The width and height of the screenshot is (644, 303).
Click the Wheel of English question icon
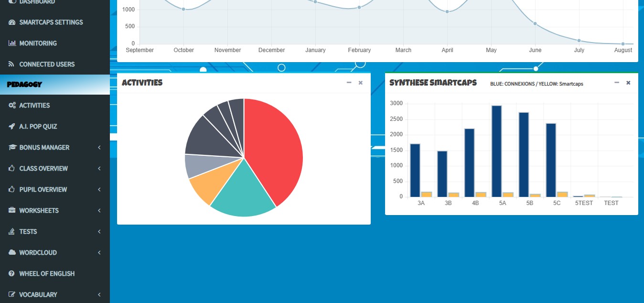pyautogui.click(x=12, y=274)
